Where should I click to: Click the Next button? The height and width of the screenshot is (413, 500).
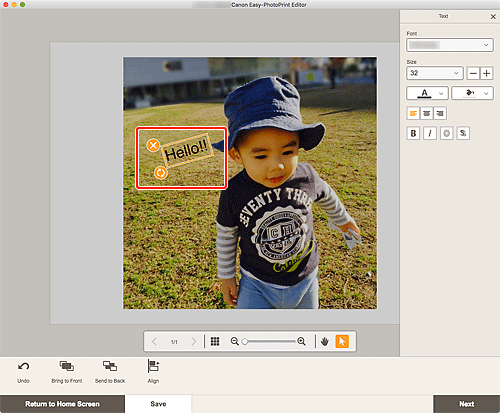[467, 404]
